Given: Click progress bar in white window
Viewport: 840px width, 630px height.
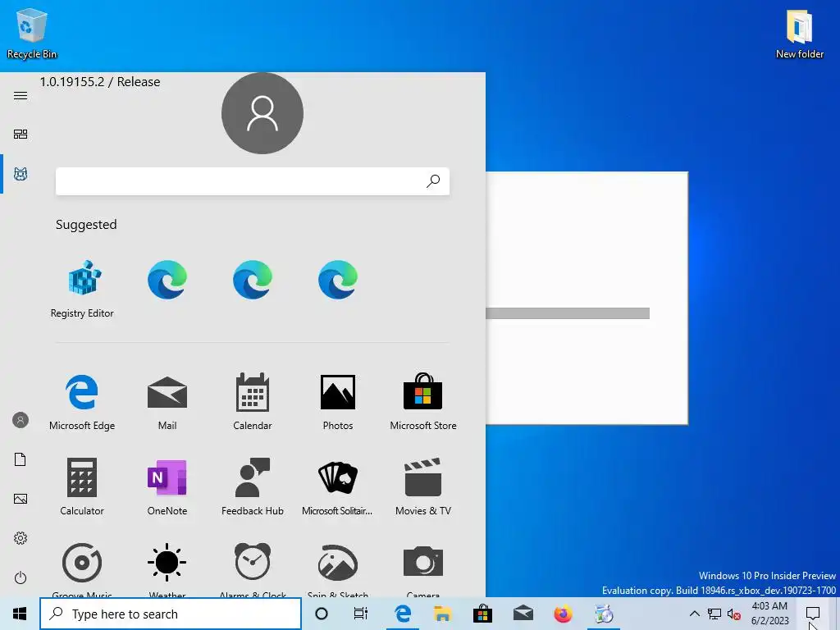Looking at the screenshot, I should 568,313.
